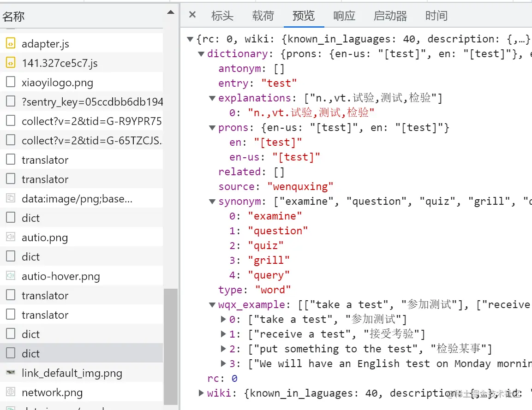Collapse the prons object
532x410 pixels.
pos(212,127)
